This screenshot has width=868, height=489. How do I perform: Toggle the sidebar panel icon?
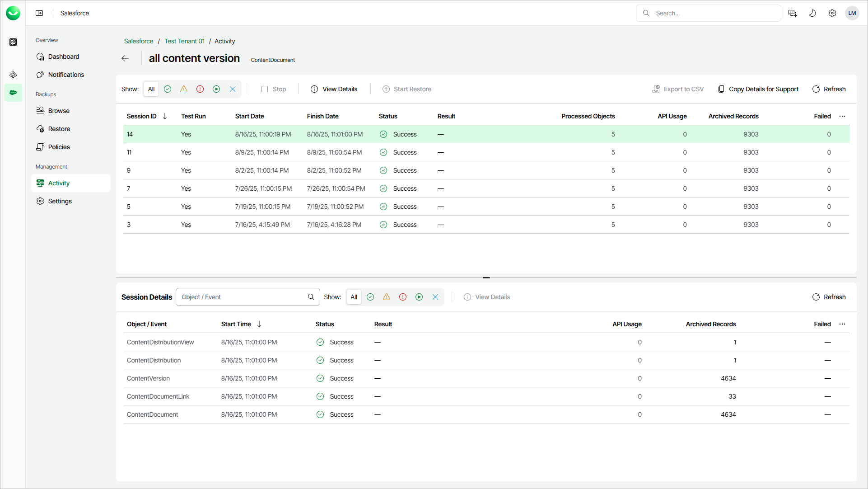click(39, 13)
